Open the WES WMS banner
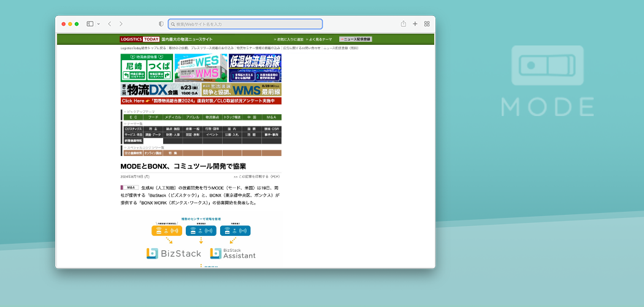Image resolution: width=644 pixels, height=307 pixels. (201, 68)
